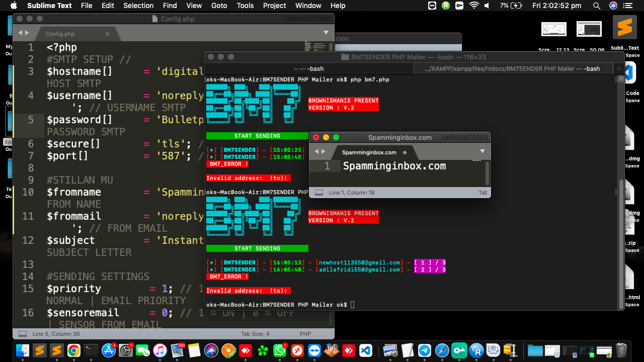Click Line 5, Column 36 status text
Viewport: 644px width, 362px height.
pos(56,334)
